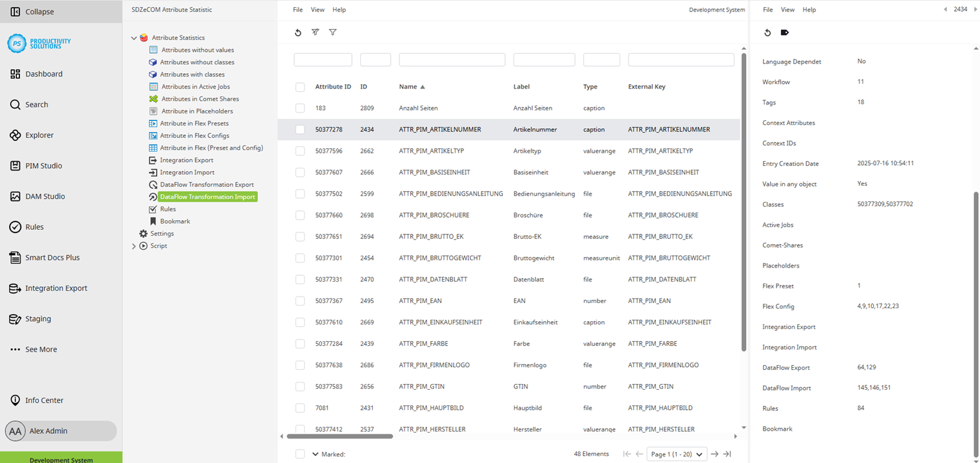
Task: Expand the Script tree node
Action: pos(134,245)
